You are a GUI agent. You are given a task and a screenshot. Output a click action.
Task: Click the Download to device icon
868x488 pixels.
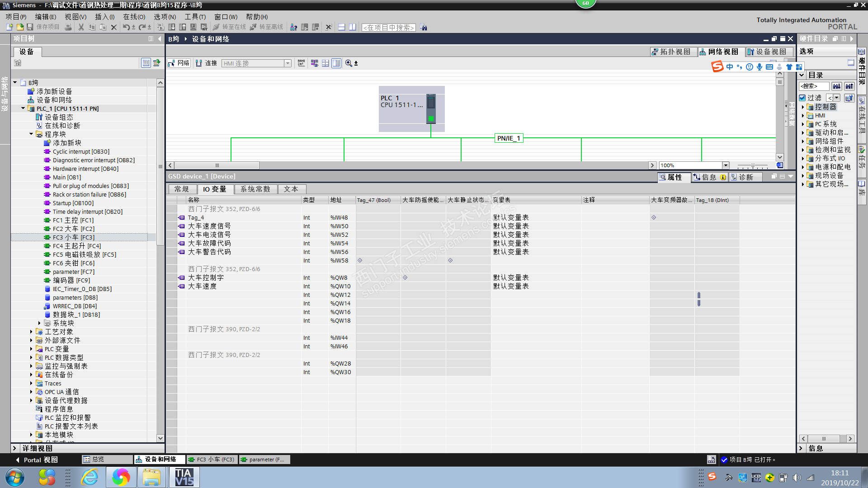coord(172,27)
